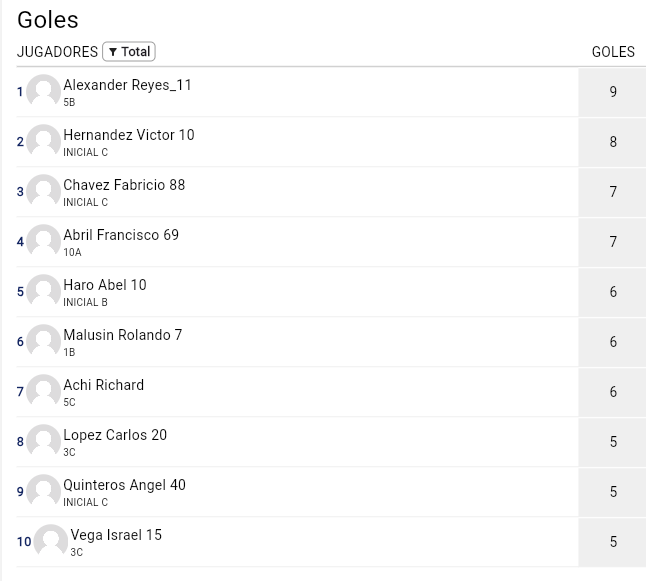Click Vega Israel 15's avatar icon
This screenshot has height=581, width=646.
(x=51, y=541)
